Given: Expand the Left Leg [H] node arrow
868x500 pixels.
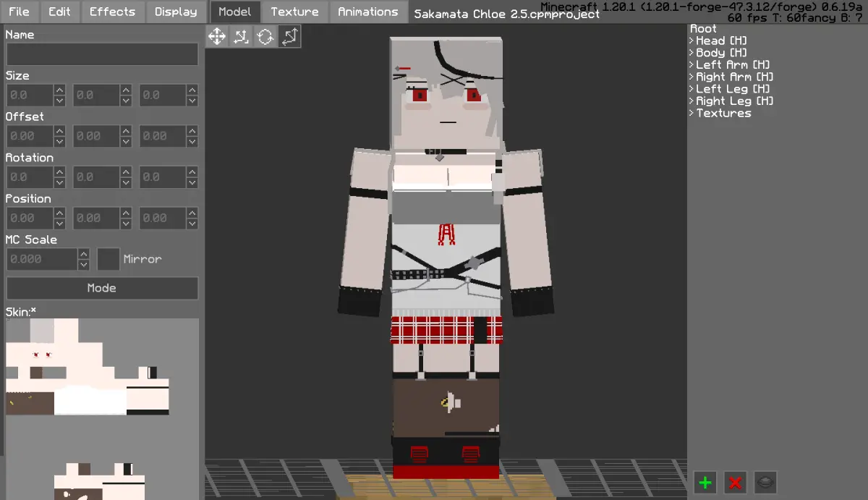Looking at the screenshot, I should tap(692, 89).
